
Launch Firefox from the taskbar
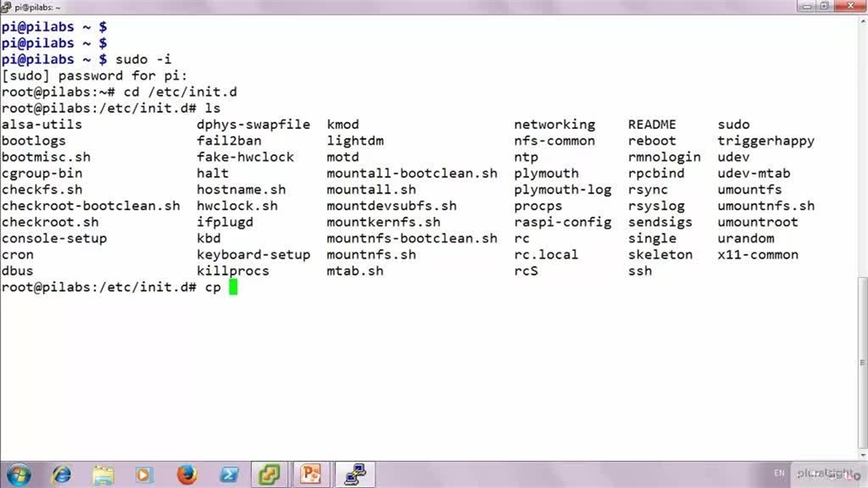186,474
